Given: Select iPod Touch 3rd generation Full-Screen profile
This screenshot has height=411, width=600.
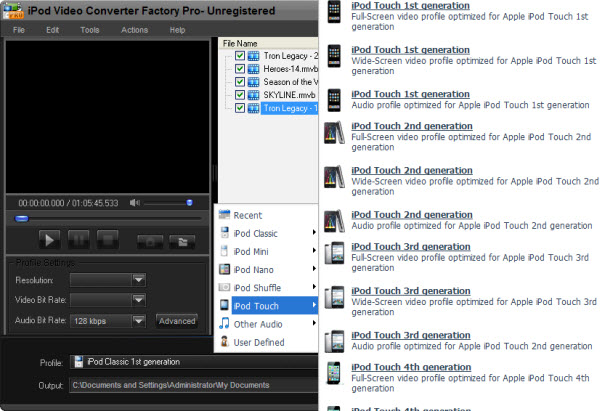Looking at the screenshot, I should 411,247.
